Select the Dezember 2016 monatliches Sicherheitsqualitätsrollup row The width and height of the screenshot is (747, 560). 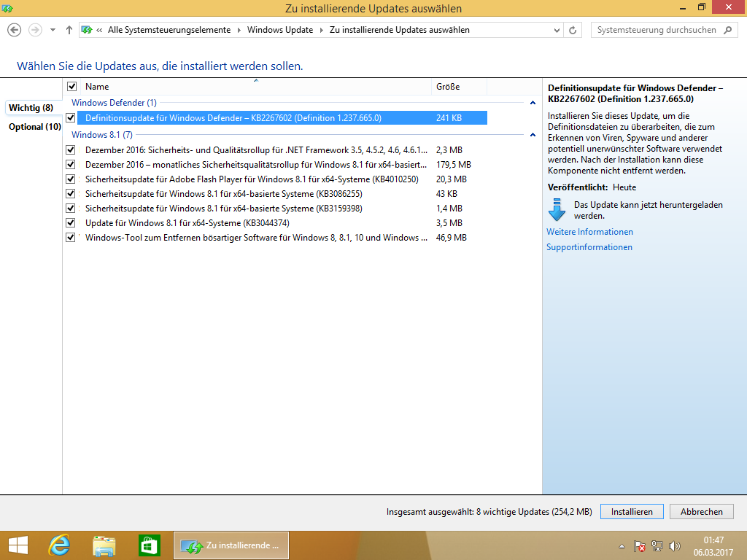(x=282, y=165)
